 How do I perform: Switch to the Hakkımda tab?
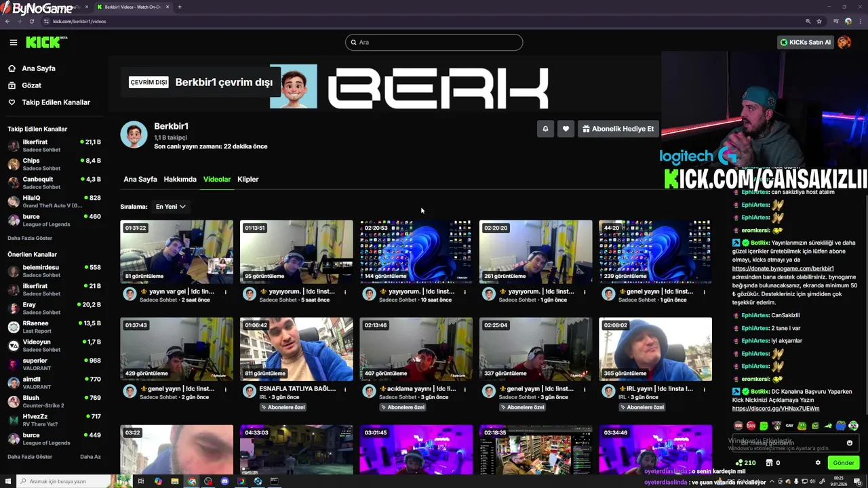pyautogui.click(x=180, y=179)
